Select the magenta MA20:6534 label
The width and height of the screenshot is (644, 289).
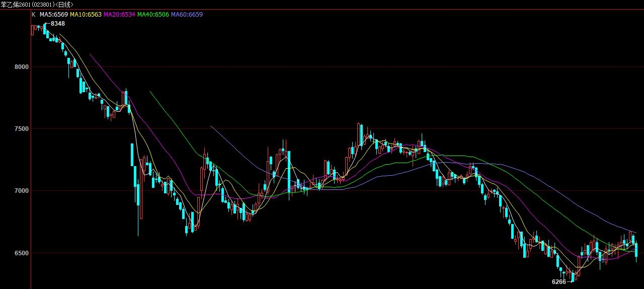tap(119, 15)
